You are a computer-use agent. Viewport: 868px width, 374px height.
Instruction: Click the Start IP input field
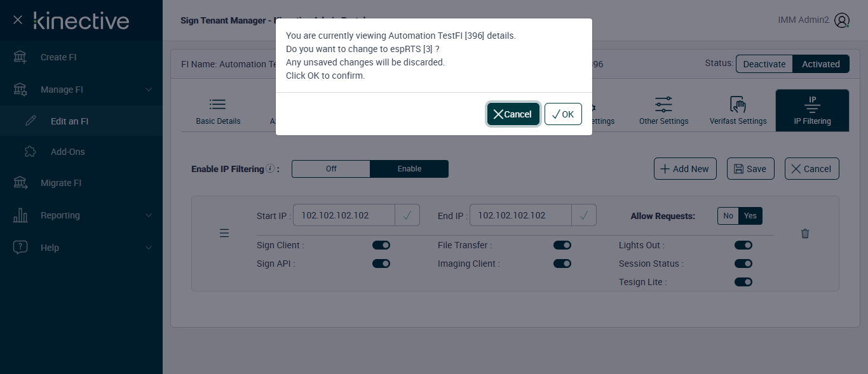click(344, 216)
